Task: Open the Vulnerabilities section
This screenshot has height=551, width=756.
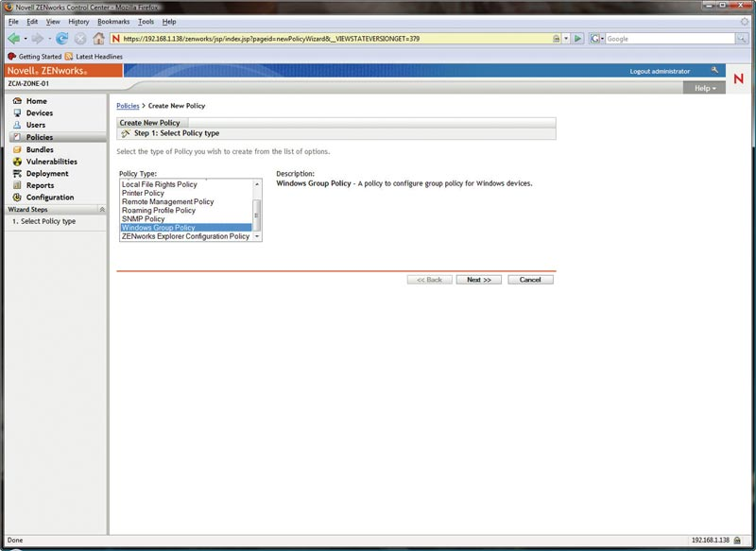Action: click(x=52, y=162)
